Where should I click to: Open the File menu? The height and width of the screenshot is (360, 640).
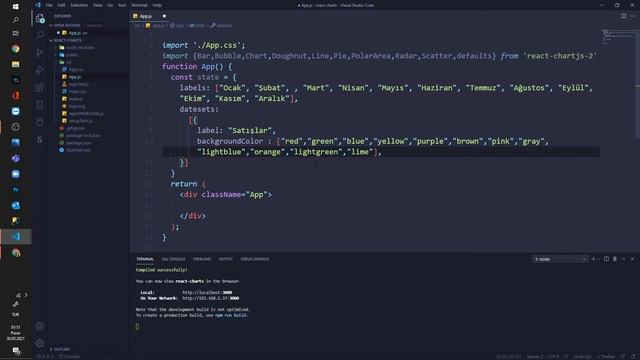point(49,5)
